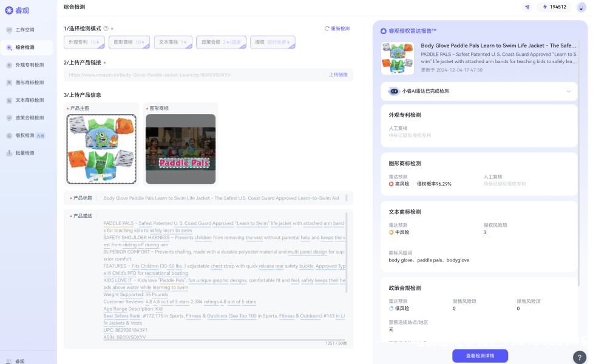593x364 pixels.
Task: Toggle the 图形商标 detection mode
Action: click(129, 42)
